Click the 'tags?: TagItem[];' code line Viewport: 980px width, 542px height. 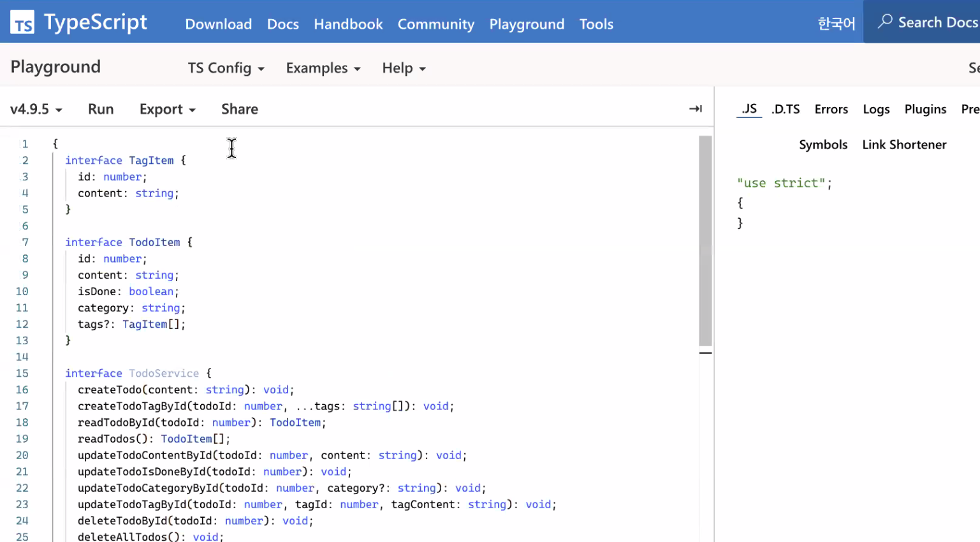(x=131, y=324)
